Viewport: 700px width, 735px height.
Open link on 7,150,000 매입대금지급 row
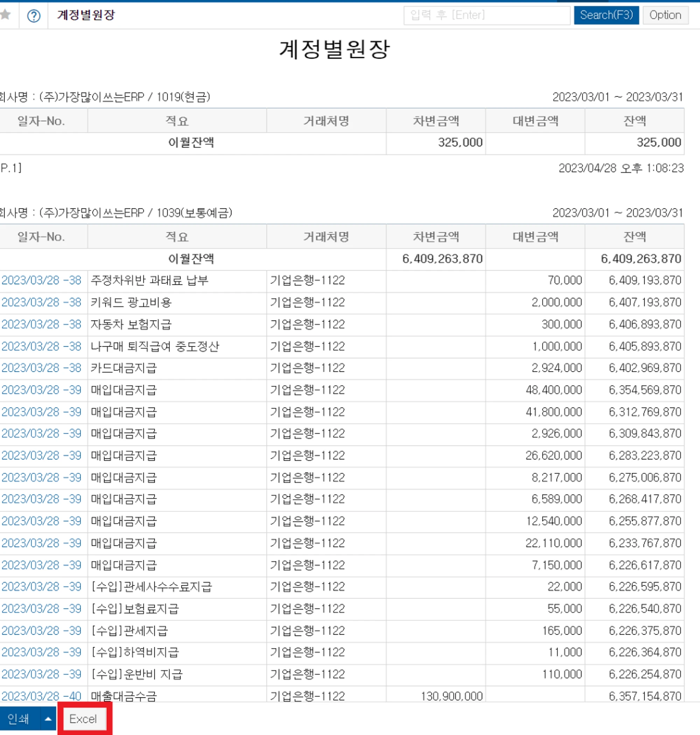[x=41, y=565]
